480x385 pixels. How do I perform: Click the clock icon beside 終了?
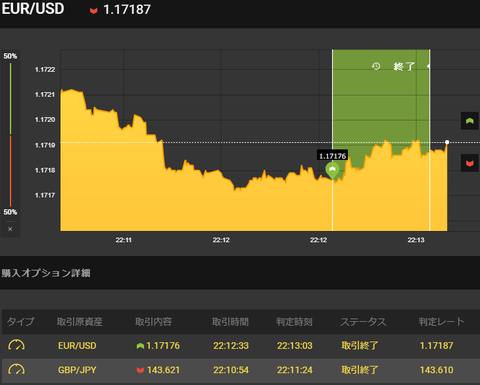coord(376,66)
